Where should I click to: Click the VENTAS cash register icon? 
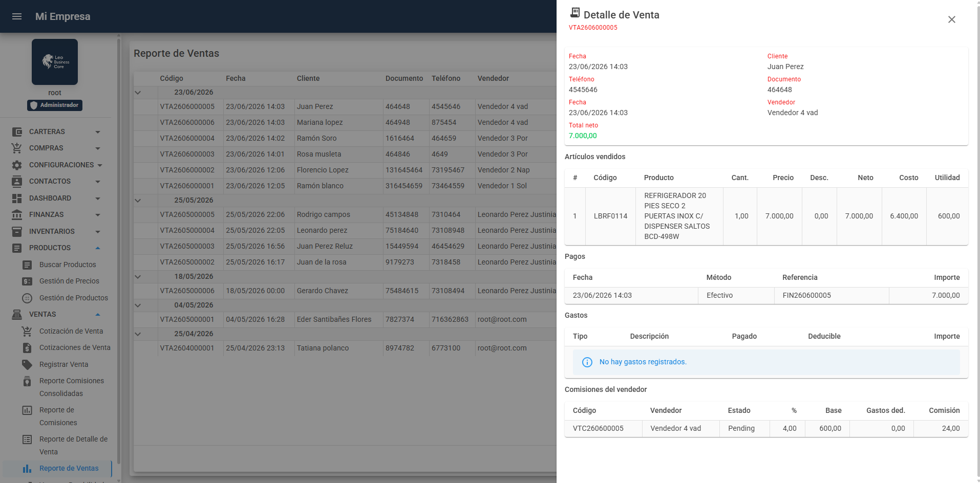(x=17, y=315)
